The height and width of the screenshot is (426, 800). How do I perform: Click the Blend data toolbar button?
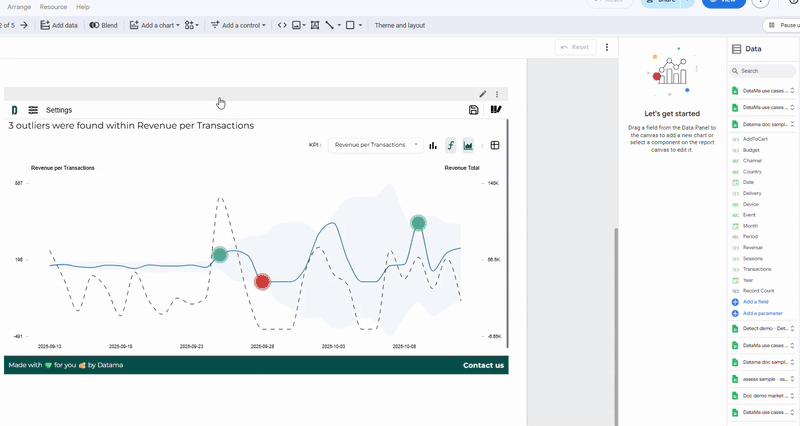pyautogui.click(x=103, y=25)
